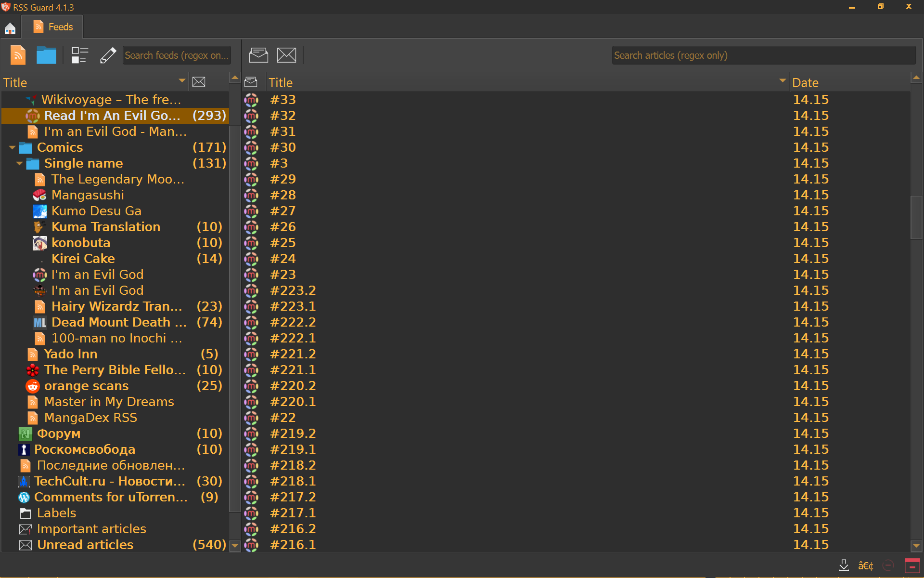Collapse the Comics folder
924x578 pixels.
click(x=12, y=147)
